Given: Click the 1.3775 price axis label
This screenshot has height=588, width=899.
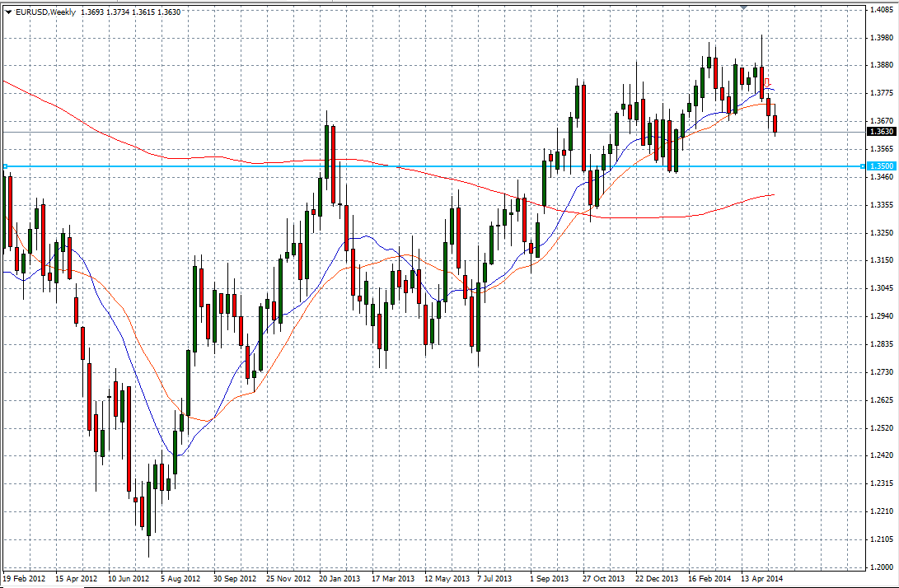Looking at the screenshot, I should 882,93.
